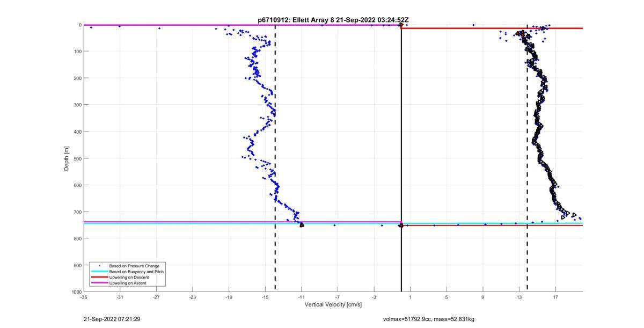Click the y-axis depth label 700
The width and height of the screenshot is (644, 328).
[77, 212]
